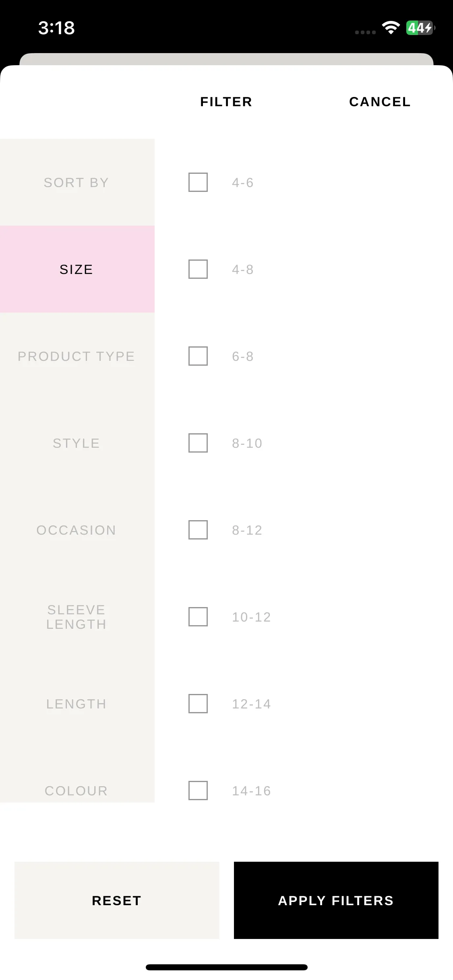Open the Sleeve Length filter category
The width and height of the screenshot is (453, 980).
pyautogui.click(x=77, y=617)
